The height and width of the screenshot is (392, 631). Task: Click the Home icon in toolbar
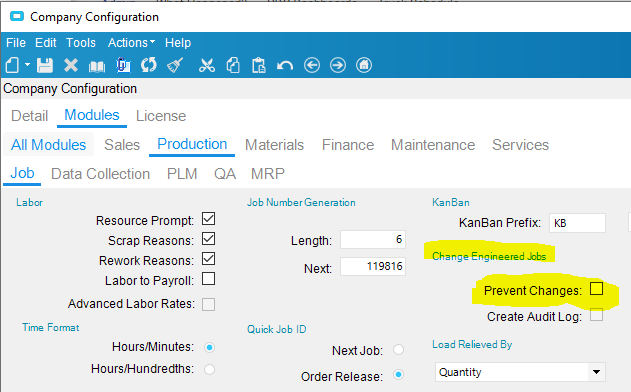pos(364,65)
